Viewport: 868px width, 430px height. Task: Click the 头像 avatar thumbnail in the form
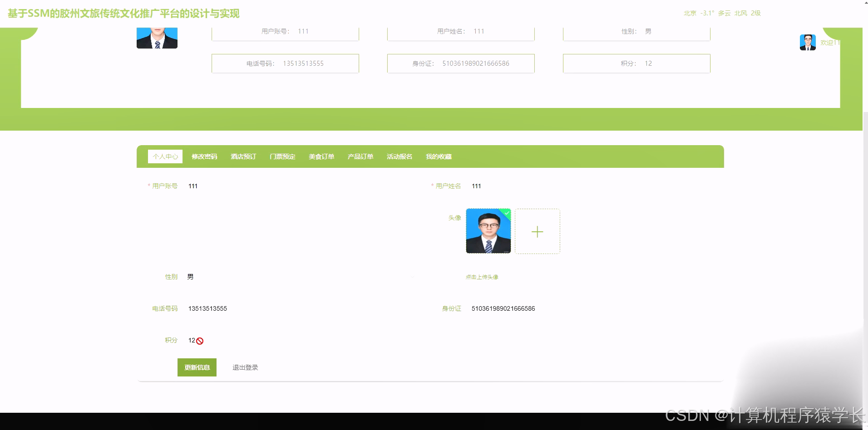coord(488,231)
